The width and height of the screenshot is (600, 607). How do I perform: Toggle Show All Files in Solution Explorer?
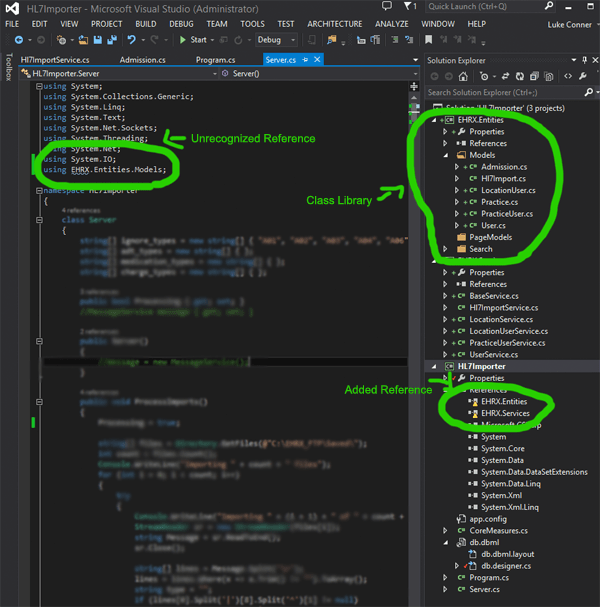[549, 76]
